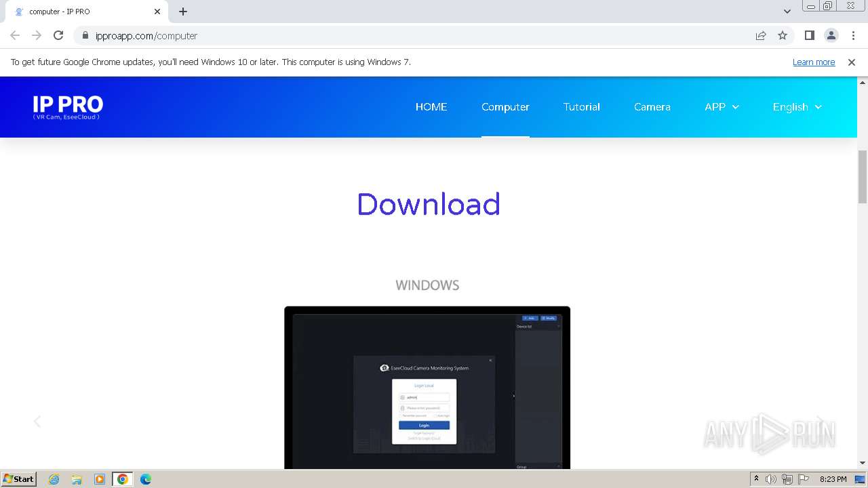
Task: Click the browser back arrow
Action: 15,35
